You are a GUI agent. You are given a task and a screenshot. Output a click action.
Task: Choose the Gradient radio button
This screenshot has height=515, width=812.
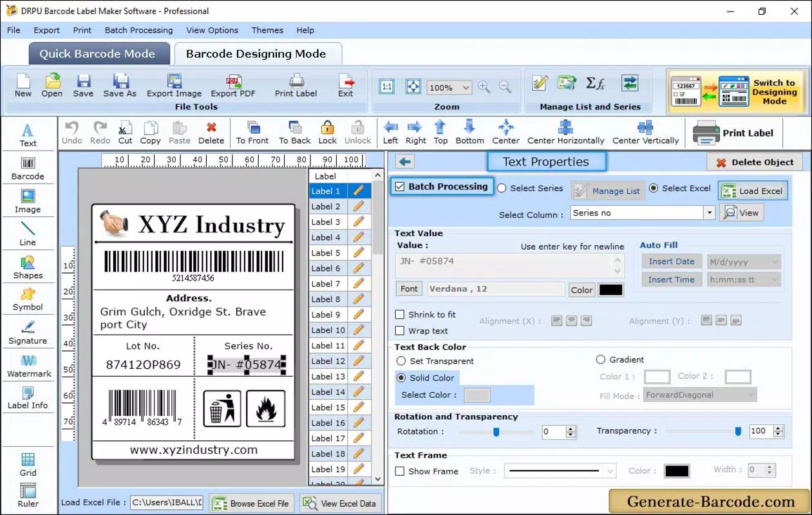[601, 360]
